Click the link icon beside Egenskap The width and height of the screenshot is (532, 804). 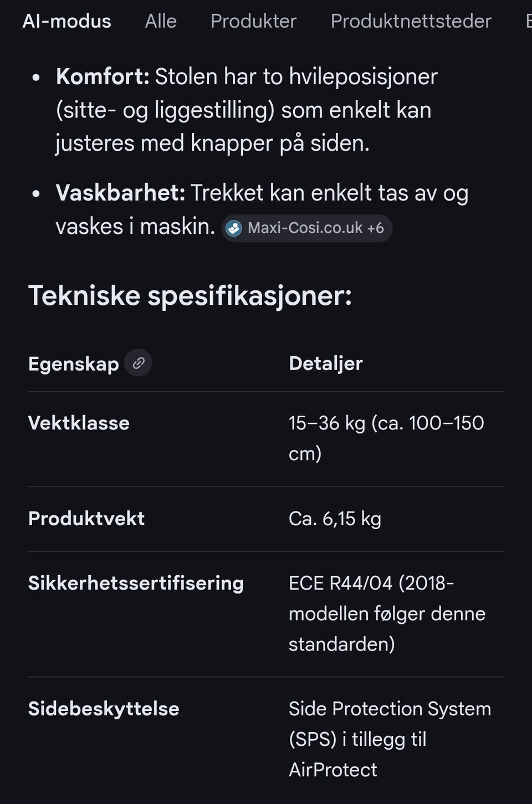tap(138, 363)
